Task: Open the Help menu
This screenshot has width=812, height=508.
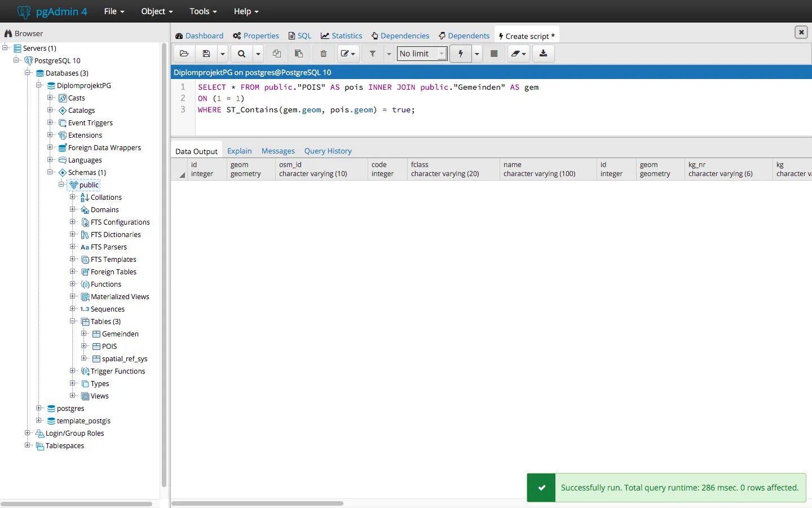Action: tap(246, 11)
